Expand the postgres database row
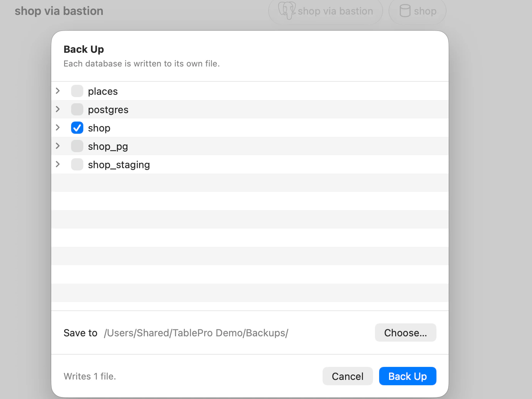Image resolution: width=532 pixels, height=399 pixels. click(x=58, y=109)
